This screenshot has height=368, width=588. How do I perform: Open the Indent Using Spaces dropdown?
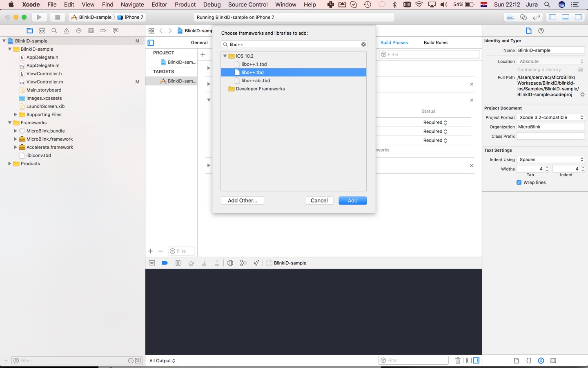(x=551, y=159)
